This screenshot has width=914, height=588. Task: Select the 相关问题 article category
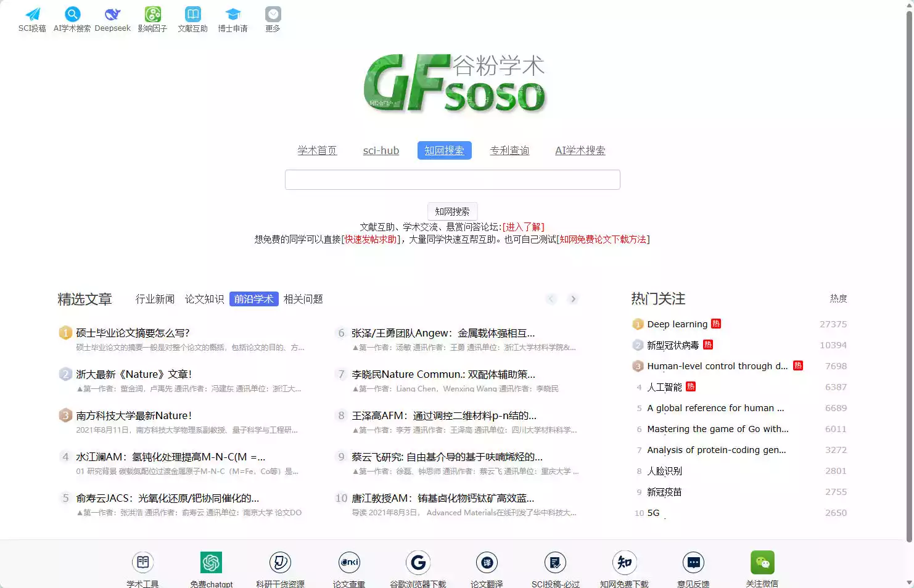(303, 299)
